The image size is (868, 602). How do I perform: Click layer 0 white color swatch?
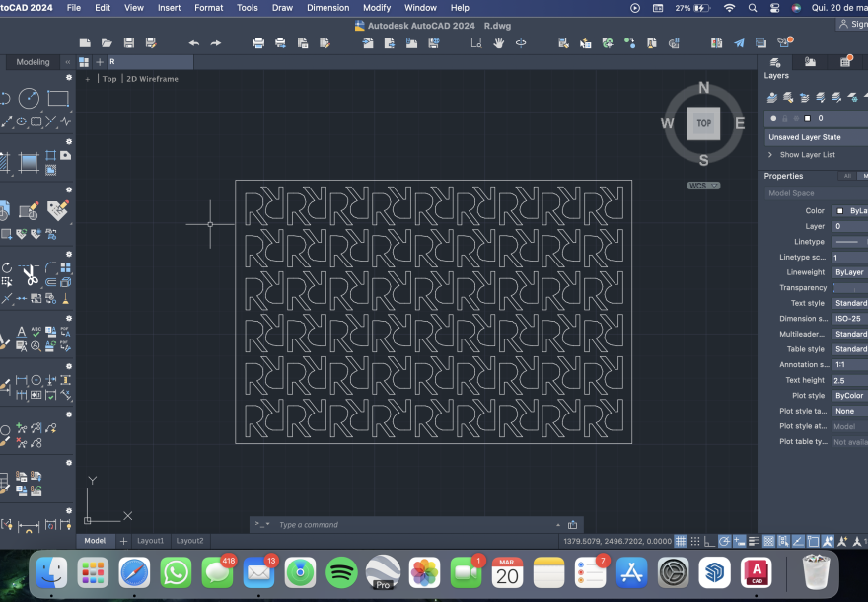(807, 118)
